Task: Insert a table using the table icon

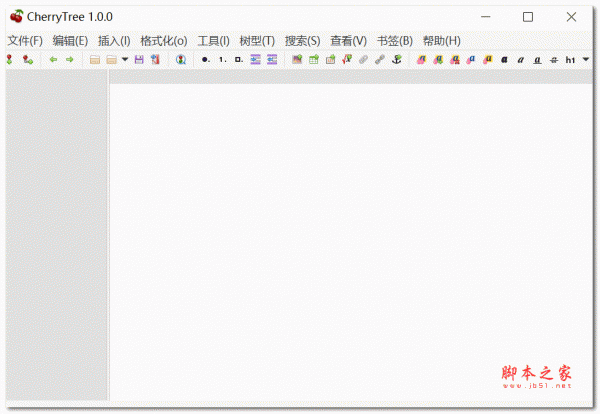Action: (x=314, y=60)
